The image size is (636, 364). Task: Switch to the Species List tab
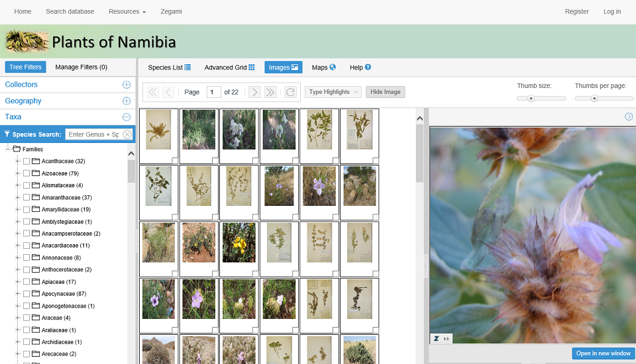169,68
